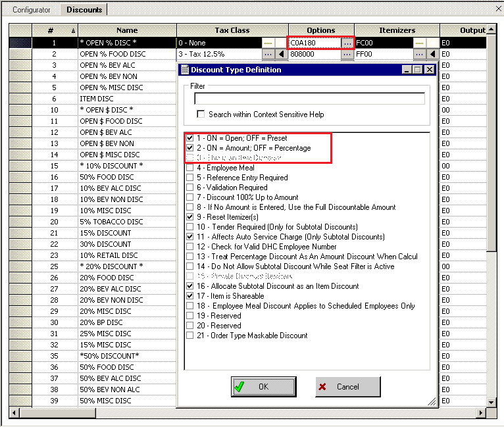Viewport: 504px width, 427px height.
Task: Sort by the # column header
Action: (x=55, y=30)
